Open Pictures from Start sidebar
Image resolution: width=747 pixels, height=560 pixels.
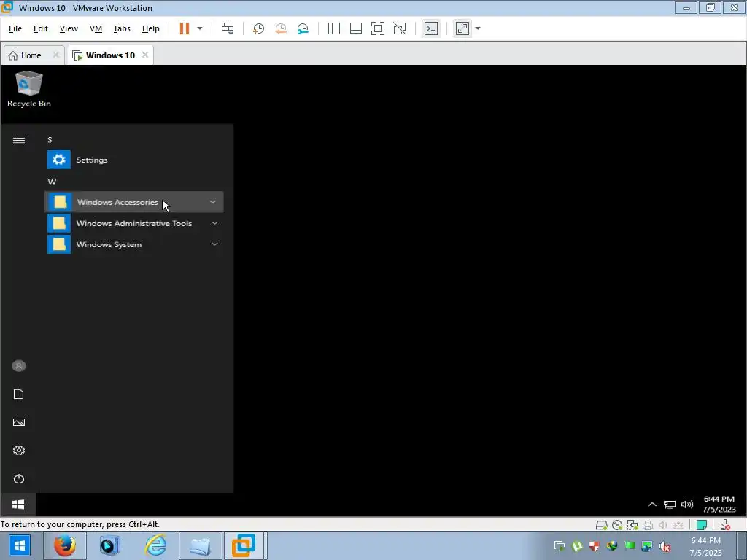click(x=18, y=422)
